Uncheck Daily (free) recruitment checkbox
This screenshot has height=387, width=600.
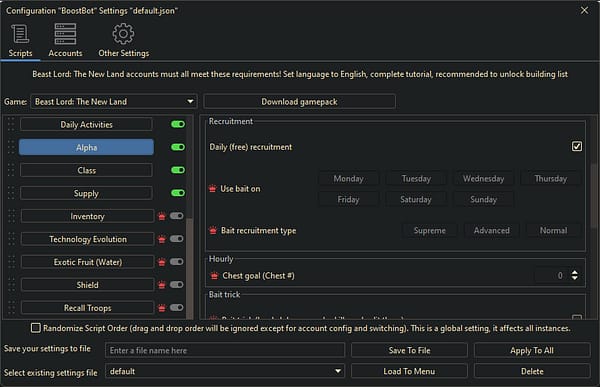pyautogui.click(x=577, y=146)
